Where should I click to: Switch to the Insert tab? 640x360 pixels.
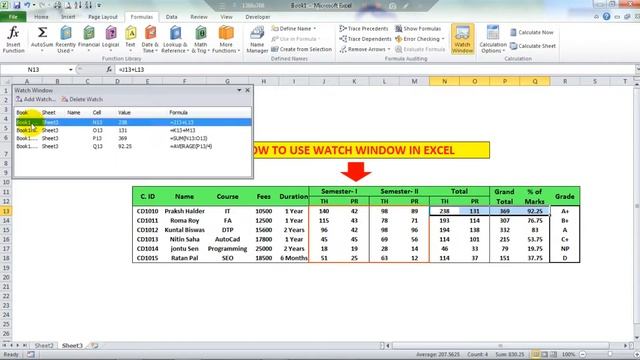(x=68, y=17)
